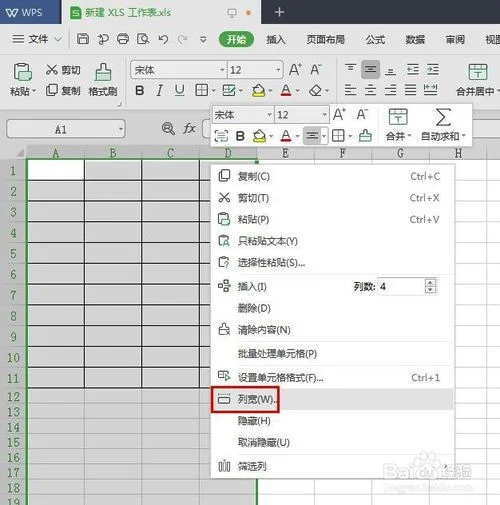Screen dimensions: 500x505
Task: Choose 设置单元格格式(F) in context menu
Action: [x=332, y=377]
